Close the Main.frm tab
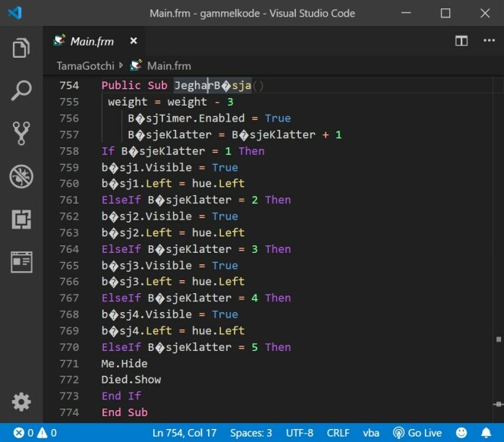 (134, 41)
